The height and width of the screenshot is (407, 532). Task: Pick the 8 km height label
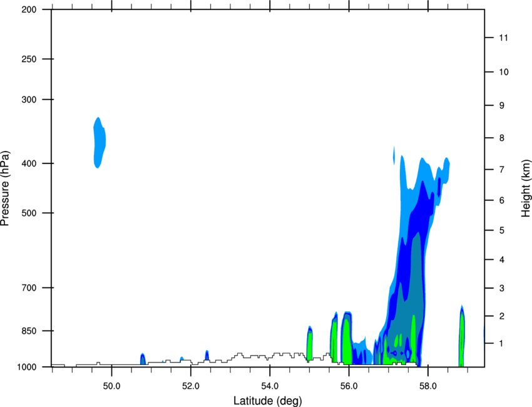point(502,138)
